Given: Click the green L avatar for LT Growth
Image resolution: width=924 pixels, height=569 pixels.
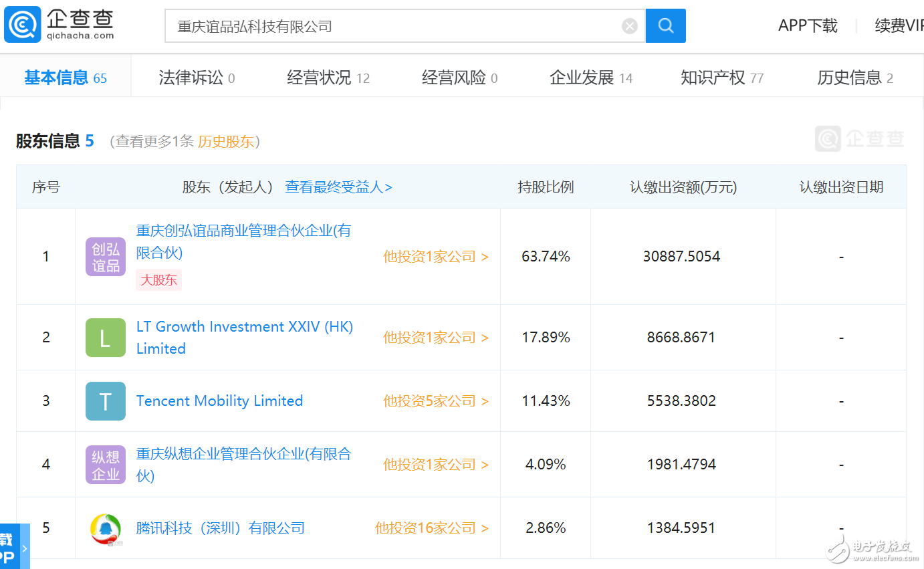Looking at the screenshot, I should [x=105, y=338].
